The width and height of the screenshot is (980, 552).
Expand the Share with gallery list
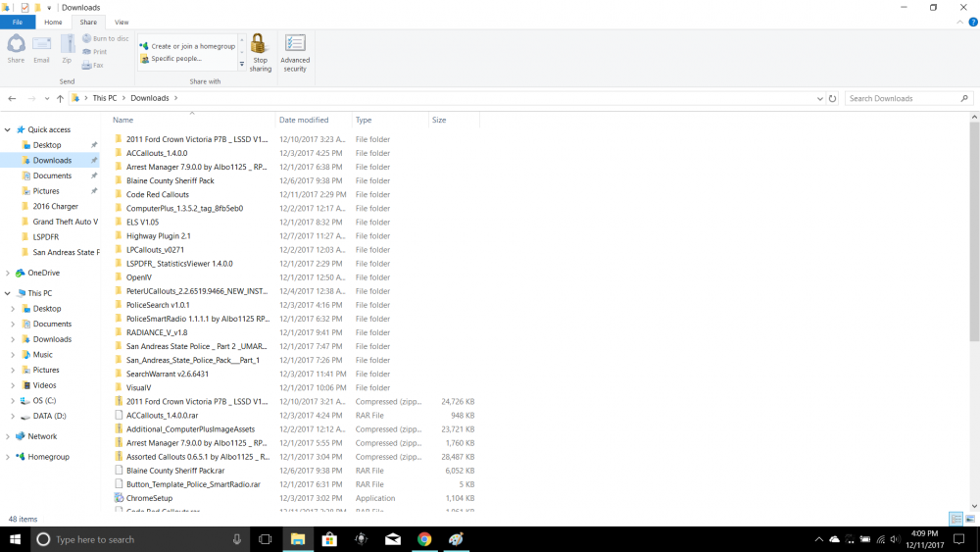[242, 64]
